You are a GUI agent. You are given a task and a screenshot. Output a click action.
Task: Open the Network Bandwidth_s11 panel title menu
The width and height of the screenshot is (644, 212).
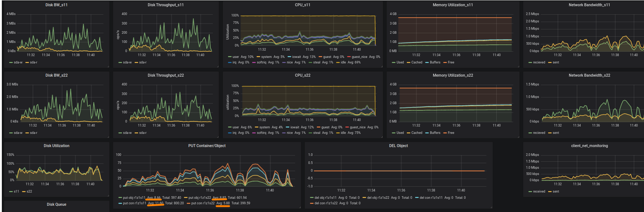pyautogui.click(x=589, y=5)
